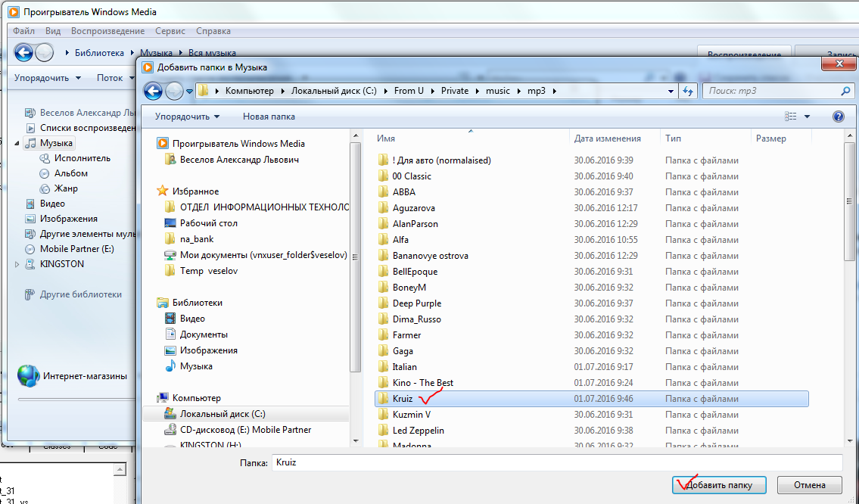
Task: Collapse the Музыка node in the main window
Action: (x=17, y=144)
